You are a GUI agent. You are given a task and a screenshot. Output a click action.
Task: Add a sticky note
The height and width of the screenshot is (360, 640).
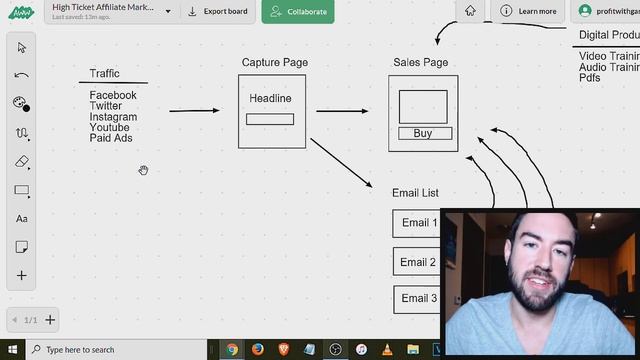point(22,247)
